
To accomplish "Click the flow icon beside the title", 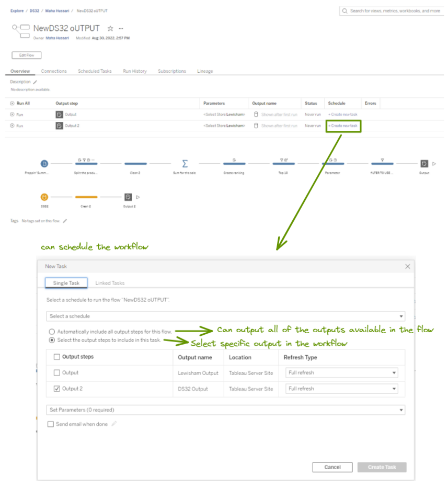I will pyautogui.click(x=21, y=31).
